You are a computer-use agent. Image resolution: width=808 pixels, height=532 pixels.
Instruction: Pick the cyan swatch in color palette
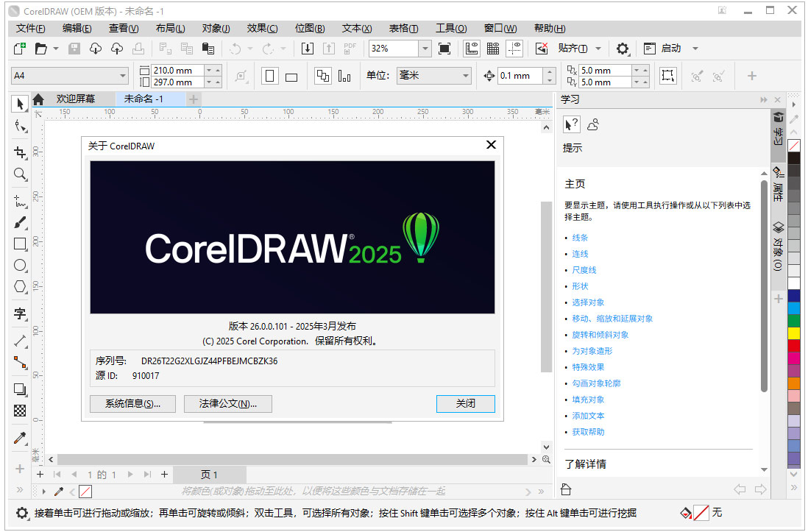(793, 308)
